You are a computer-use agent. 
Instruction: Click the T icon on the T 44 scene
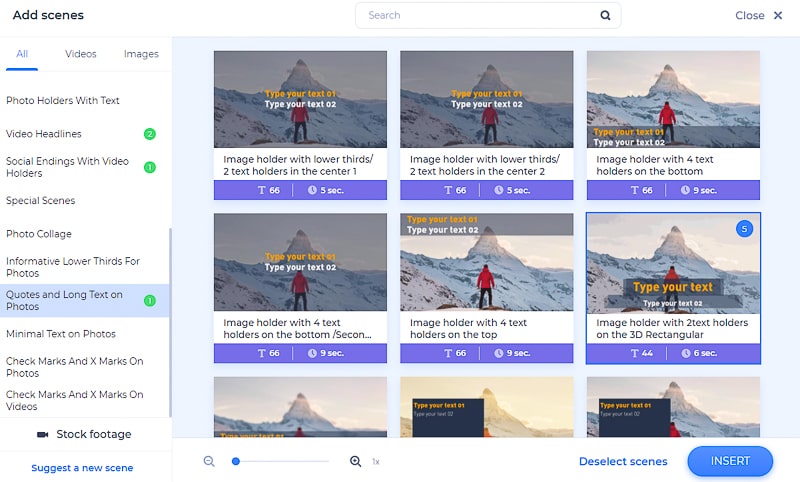click(x=635, y=353)
